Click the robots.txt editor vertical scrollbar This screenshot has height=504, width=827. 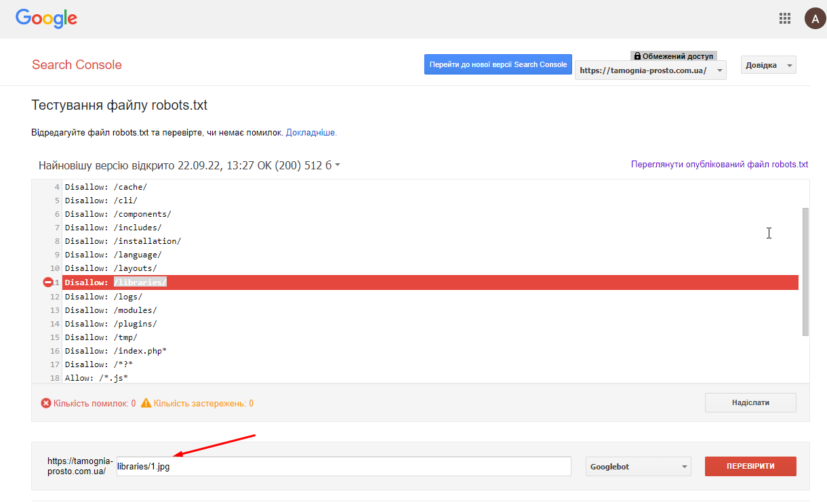click(805, 272)
